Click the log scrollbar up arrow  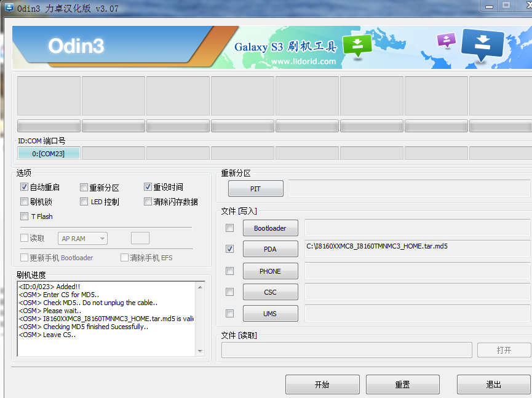click(x=200, y=287)
